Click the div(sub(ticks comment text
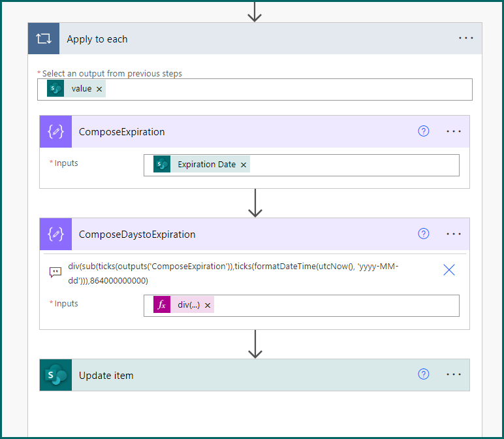Image resolution: width=504 pixels, height=439 pixels. [x=233, y=273]
